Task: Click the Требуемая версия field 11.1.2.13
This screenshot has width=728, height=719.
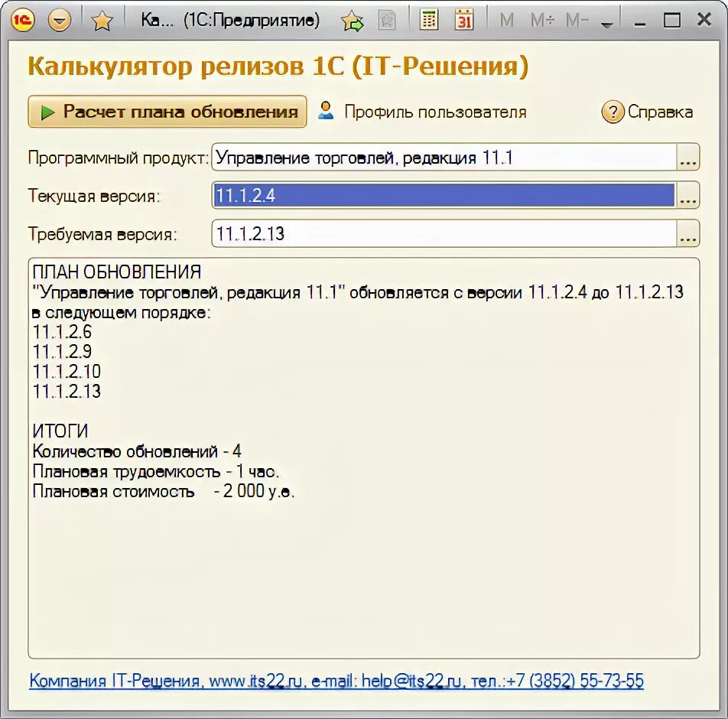Action: point(444,233)
